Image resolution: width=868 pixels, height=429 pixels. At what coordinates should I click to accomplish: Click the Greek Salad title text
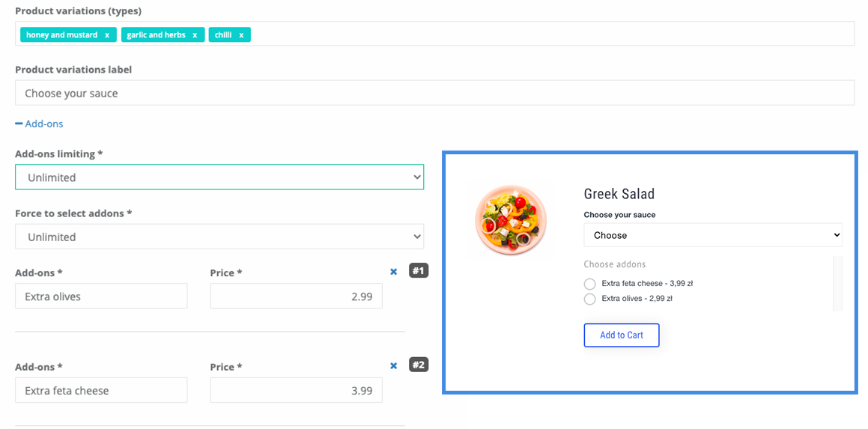pyautogui.click(x=619, y=194)
